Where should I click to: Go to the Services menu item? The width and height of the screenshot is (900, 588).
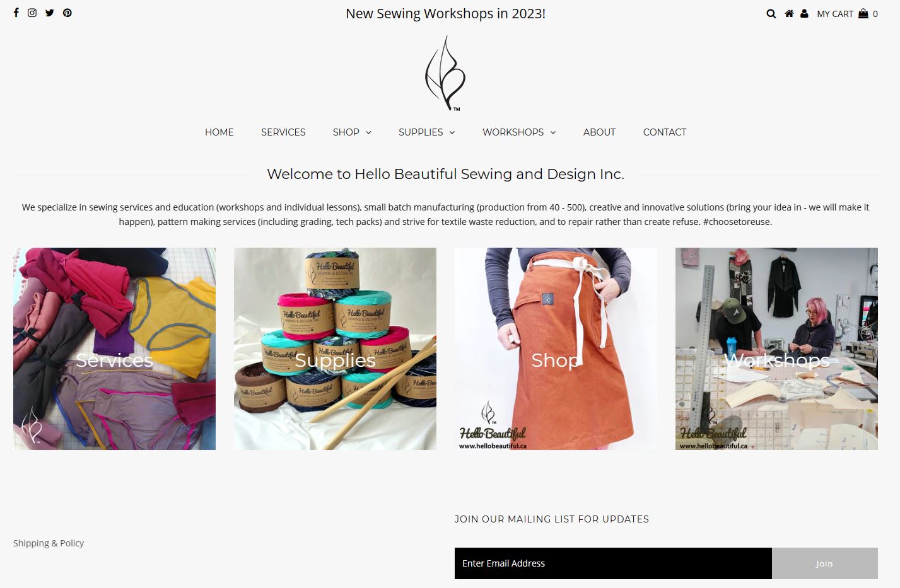tap(283, 132)
